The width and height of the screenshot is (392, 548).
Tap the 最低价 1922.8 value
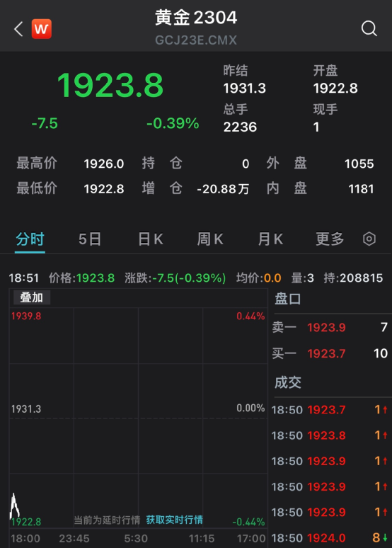[104, 189]
